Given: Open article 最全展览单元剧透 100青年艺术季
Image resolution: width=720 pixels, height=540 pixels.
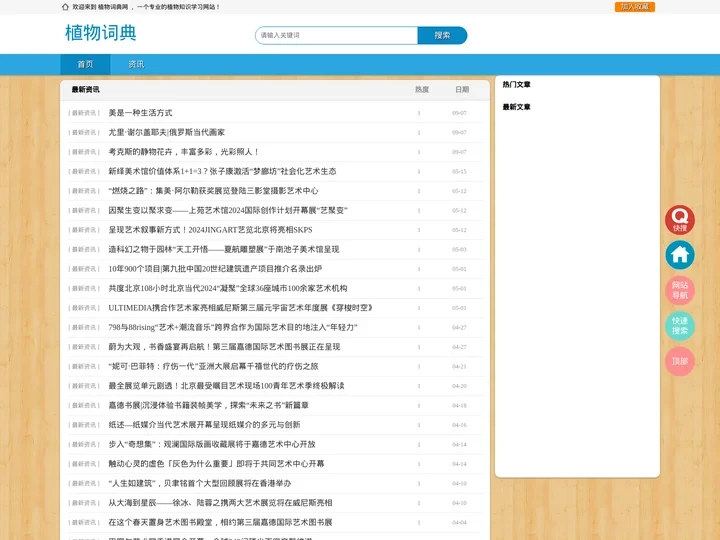Looking at the screenshot, I should (226, 386).
